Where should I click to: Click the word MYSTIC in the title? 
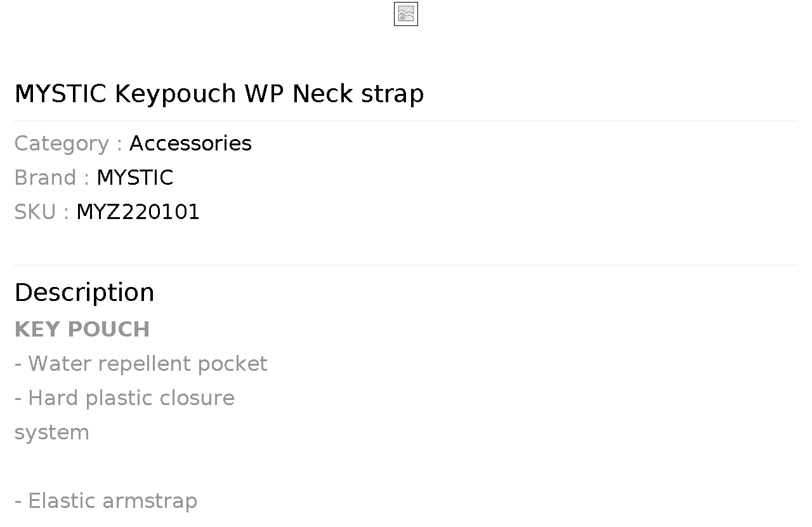pos(60,94)
